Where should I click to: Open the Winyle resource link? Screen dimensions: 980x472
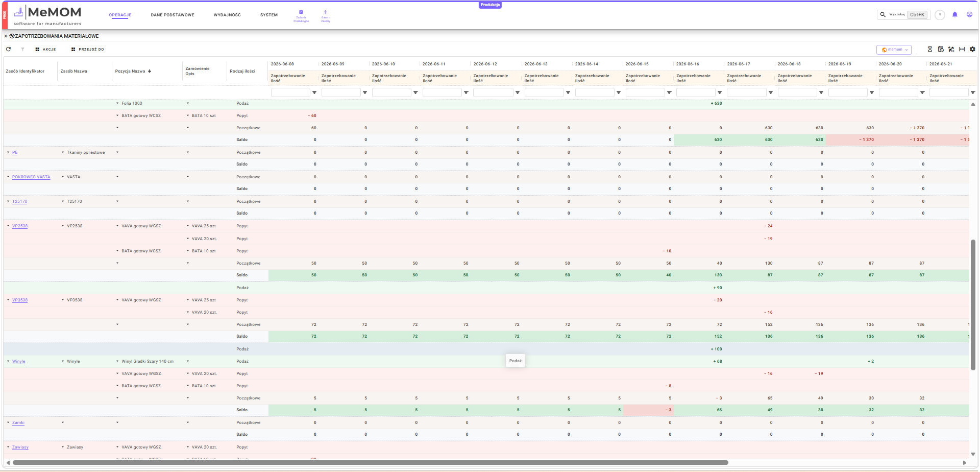(x=19, y=361)
